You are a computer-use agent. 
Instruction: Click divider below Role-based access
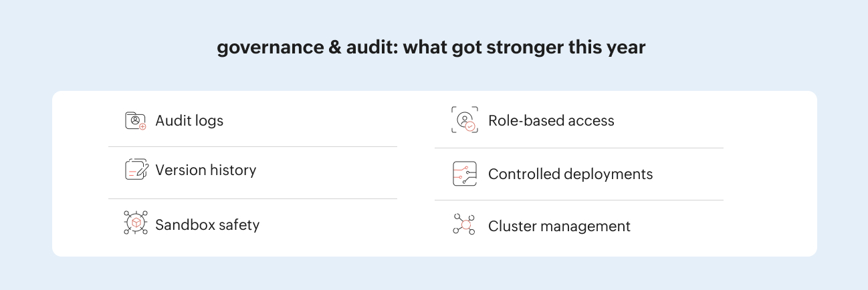pyautogui.click(x=578, y=148)
